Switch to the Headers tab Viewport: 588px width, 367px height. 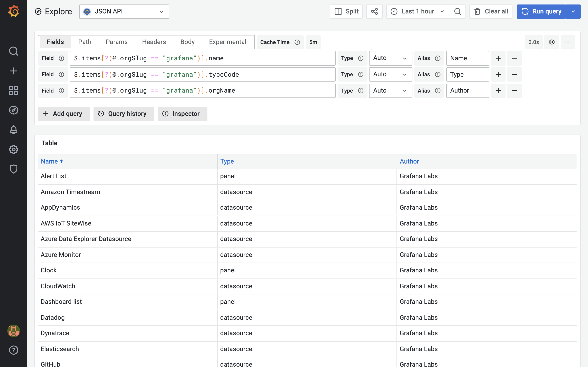(x=154, y=42)
